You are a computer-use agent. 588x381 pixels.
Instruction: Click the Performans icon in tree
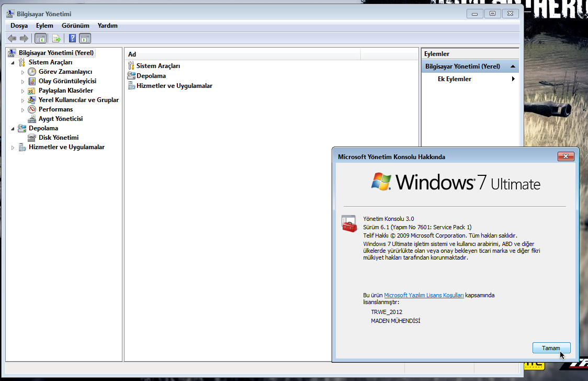[x=32, y=109]
